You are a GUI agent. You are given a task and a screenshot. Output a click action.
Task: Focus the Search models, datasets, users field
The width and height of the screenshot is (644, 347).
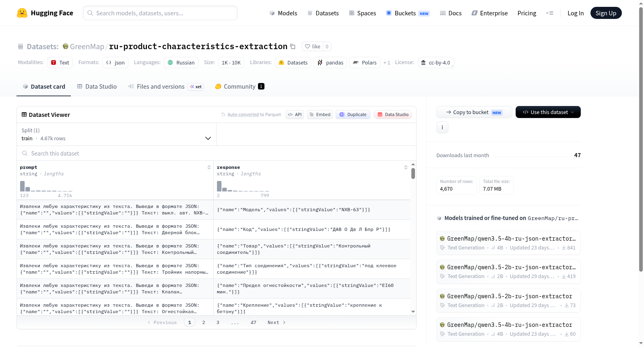pyautogui.click(x=160, y=13)
